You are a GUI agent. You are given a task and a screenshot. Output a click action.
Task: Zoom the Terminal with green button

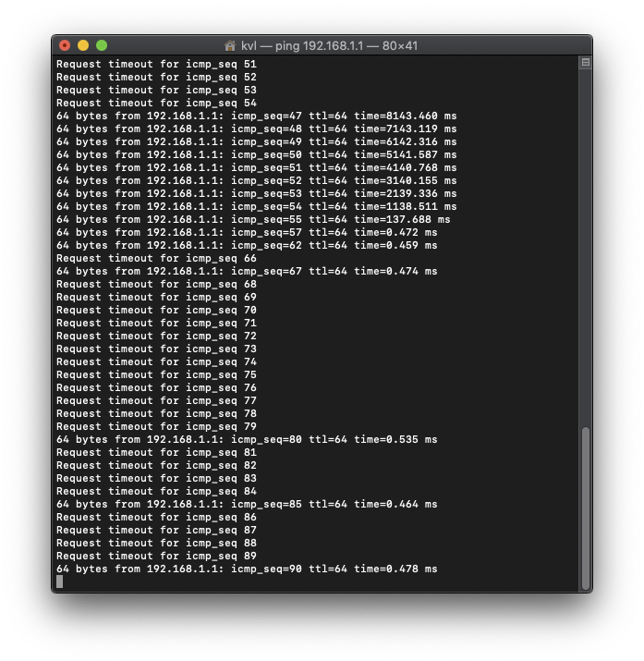(x=102, y=45)
